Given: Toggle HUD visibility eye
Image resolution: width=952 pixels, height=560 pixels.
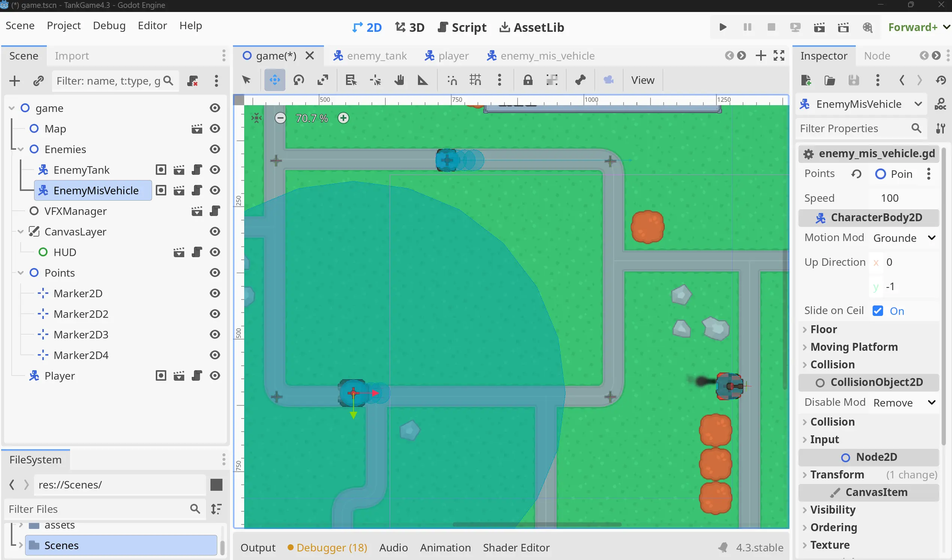Looking at the screenshot, I should 215,252.
